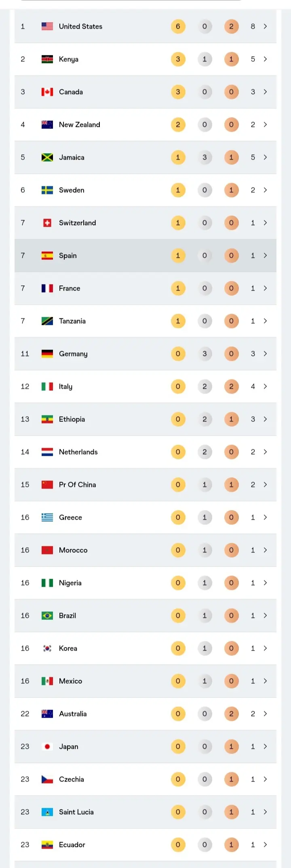Click the Canada flag icon
The image size is (291, 868).
47,92
